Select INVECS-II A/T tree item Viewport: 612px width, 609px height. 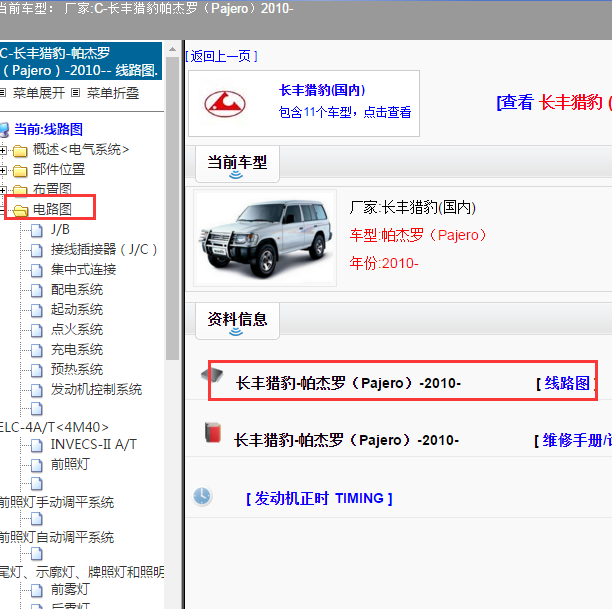(94, 444)
